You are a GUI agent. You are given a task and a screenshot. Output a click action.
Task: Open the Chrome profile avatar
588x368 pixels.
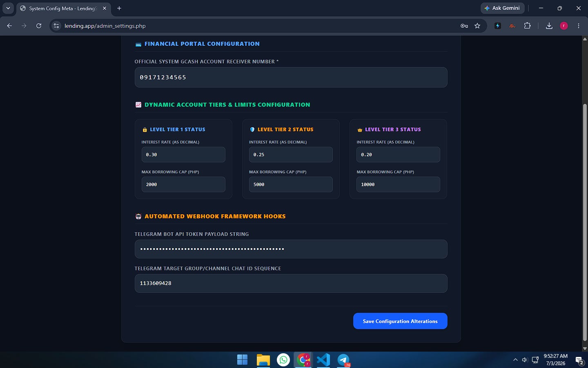[564, 26]
